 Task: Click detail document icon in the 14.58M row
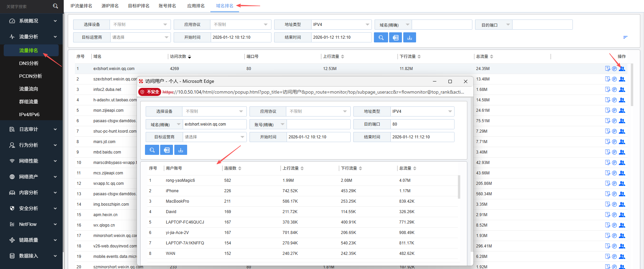[607, 100]
